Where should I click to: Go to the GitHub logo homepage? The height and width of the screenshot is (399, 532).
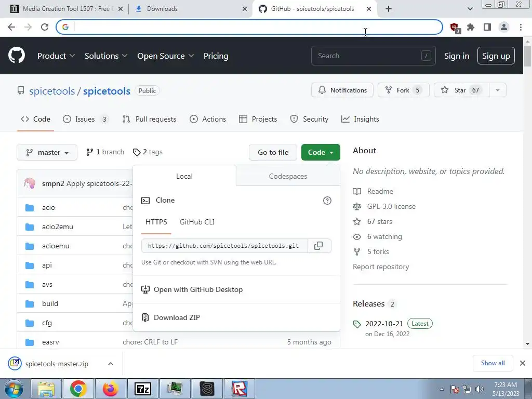[x=16, y=56]
